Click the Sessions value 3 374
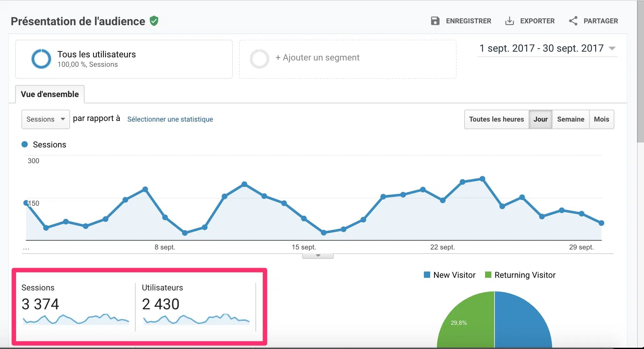This screenshot has width=644, height=349. click(40, 304)
